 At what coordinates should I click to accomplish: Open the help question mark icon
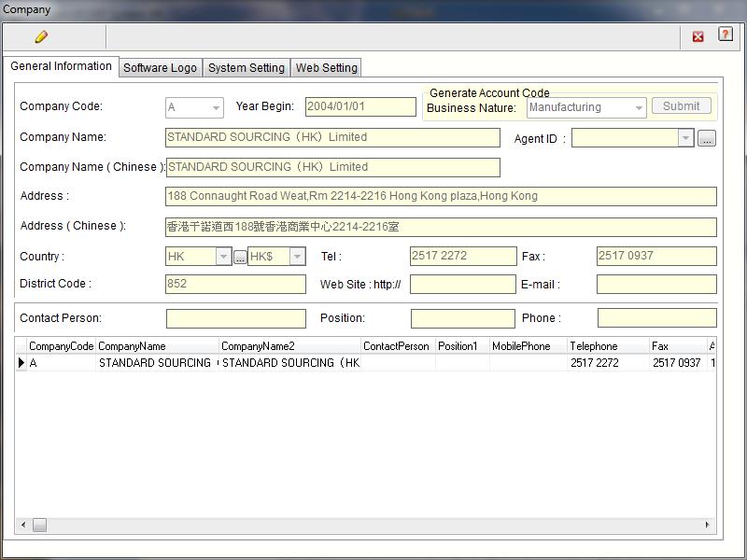pos(726,35)
